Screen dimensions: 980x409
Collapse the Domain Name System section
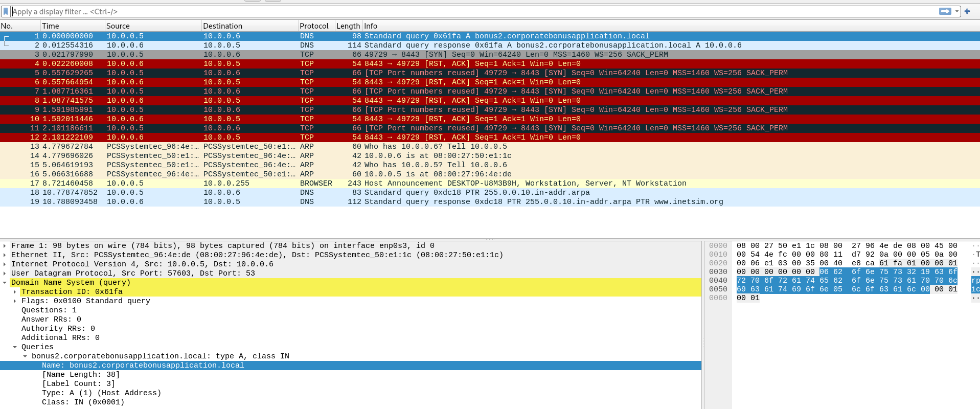coord(5,283)
